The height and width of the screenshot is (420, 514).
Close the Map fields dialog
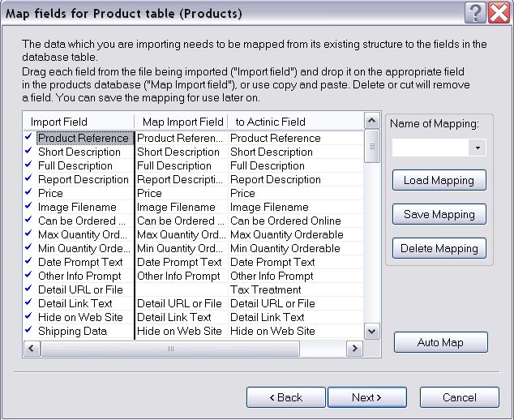(499, 12)
